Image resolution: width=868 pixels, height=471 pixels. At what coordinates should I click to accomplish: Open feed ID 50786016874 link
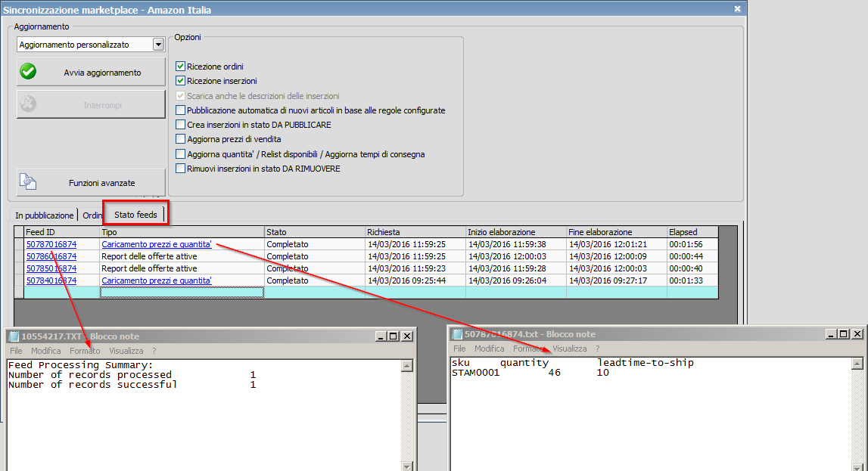pyautogui.click(x=51, y=256)
